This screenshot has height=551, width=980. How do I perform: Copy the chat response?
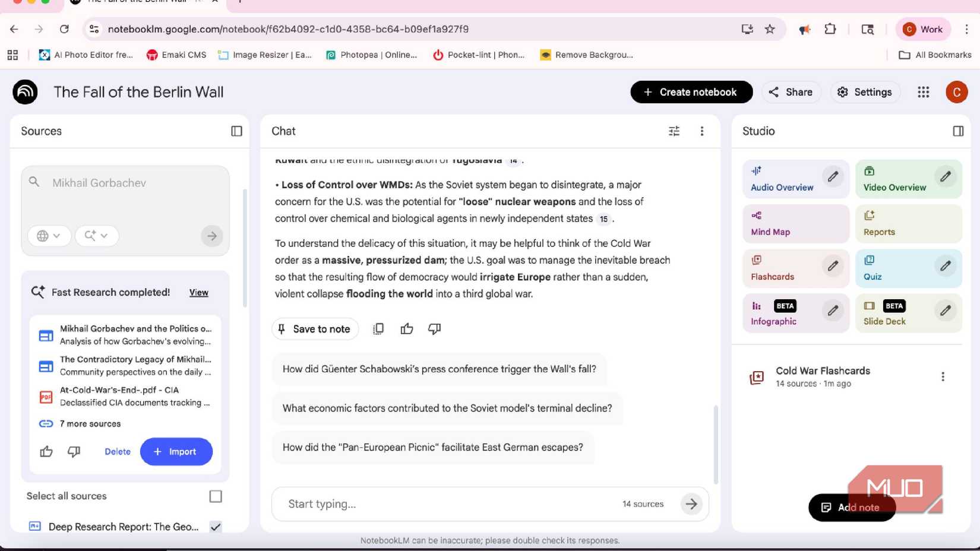(x=378, y=328)
